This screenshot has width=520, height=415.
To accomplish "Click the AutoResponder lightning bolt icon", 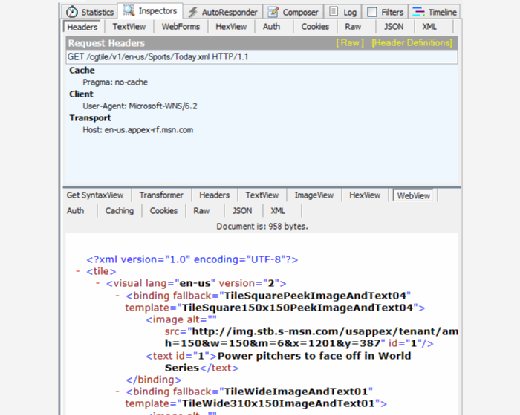I will pos(193,12).
